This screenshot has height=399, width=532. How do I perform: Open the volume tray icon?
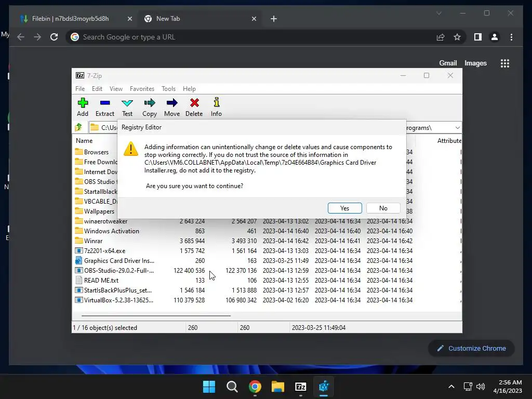coord(481,387)
